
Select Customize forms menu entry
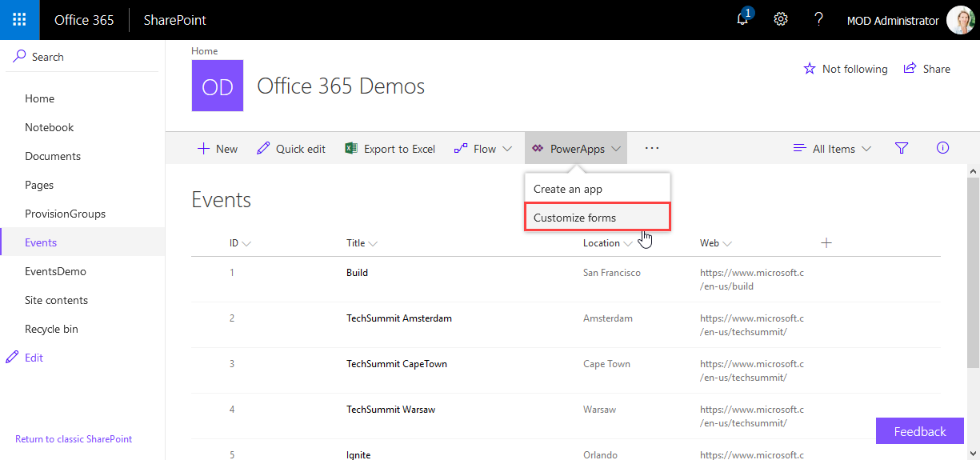click(x=598, y=217)
